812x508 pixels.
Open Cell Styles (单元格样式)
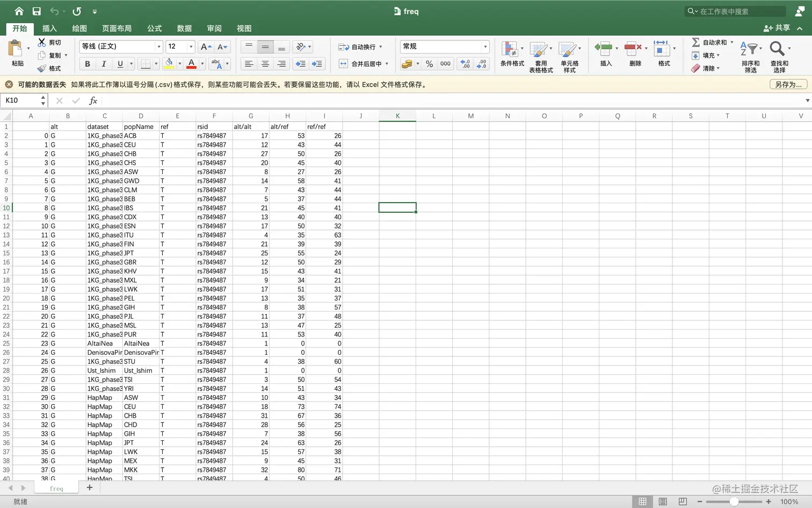pyautogui.click(x=570, y=57)
